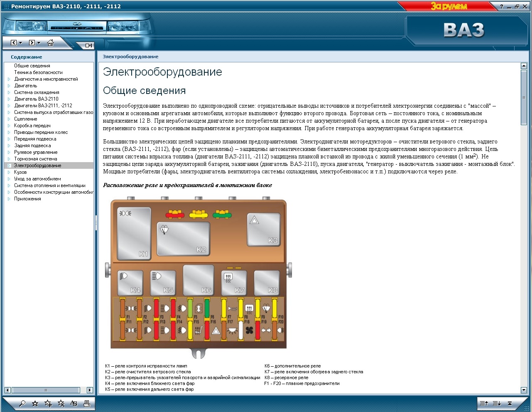532x412 pixels.
Task: Select highlighted Электрооборудование contents entry
Action: pos(37,165)
